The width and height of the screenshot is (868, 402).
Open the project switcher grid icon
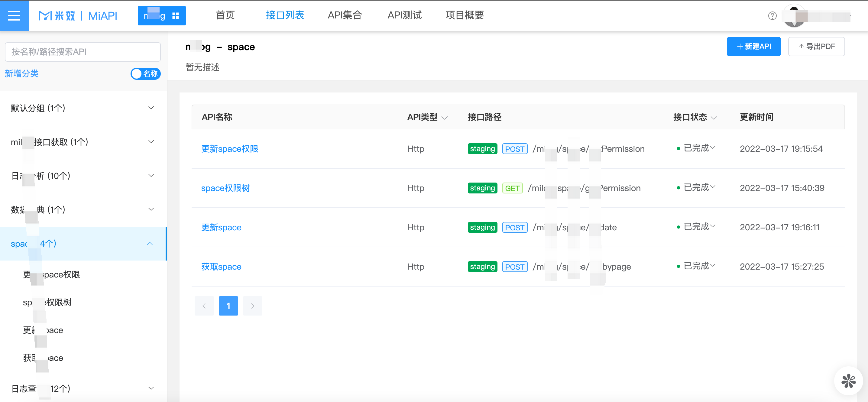click(176, 16)
